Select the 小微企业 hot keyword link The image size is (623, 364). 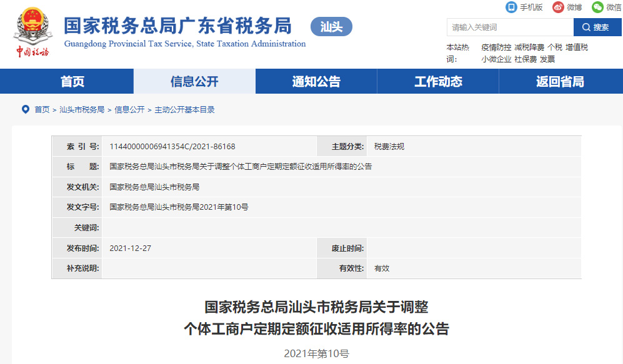496,59
